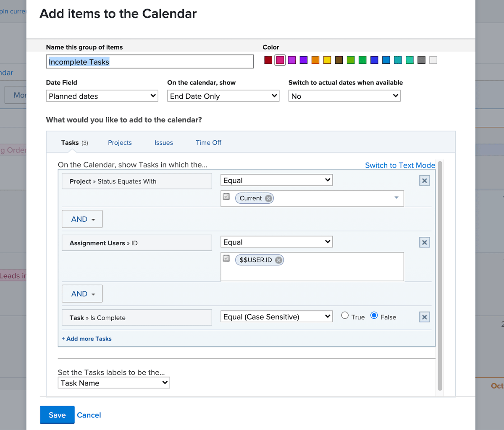Save the calendar item group

[57, 415]
